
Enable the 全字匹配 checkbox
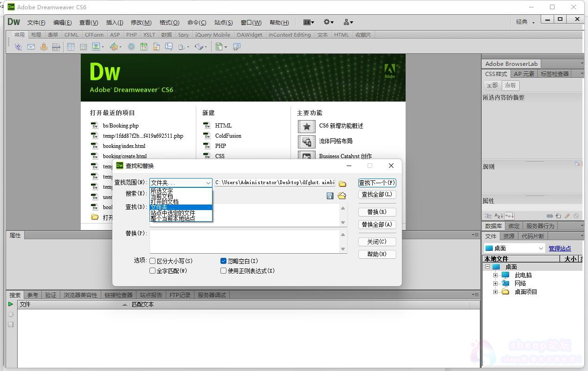click(x=152, y=271)
